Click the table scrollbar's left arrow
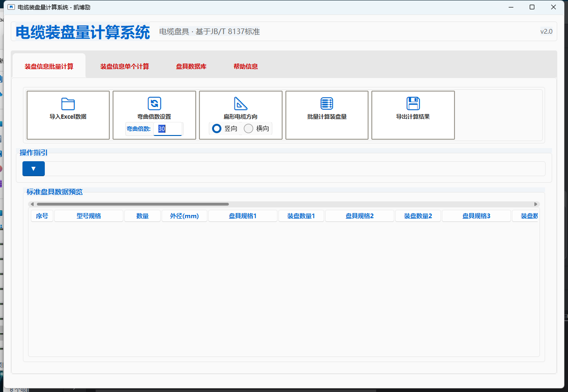This screenshot has width=568, height=392. pyautogui.click(x=32, y=204)
